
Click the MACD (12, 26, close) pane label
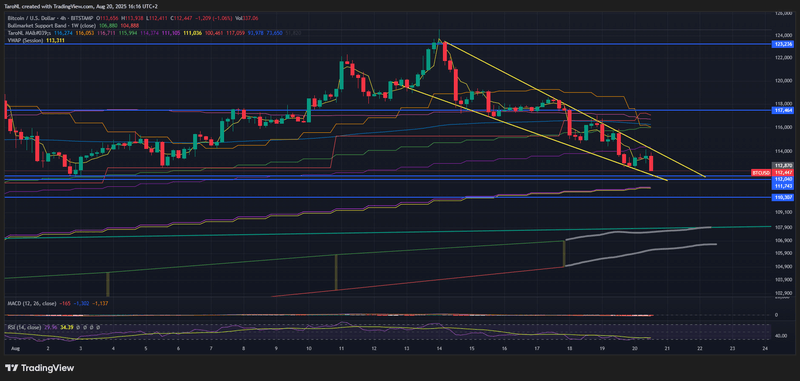click(31, 303)
